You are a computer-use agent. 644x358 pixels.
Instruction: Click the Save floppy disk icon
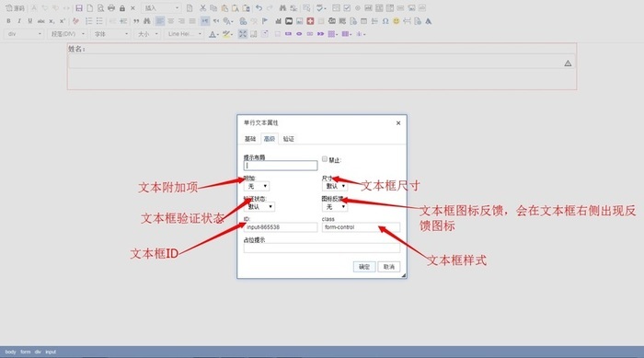pyautogui.click(x=79, y=7)
